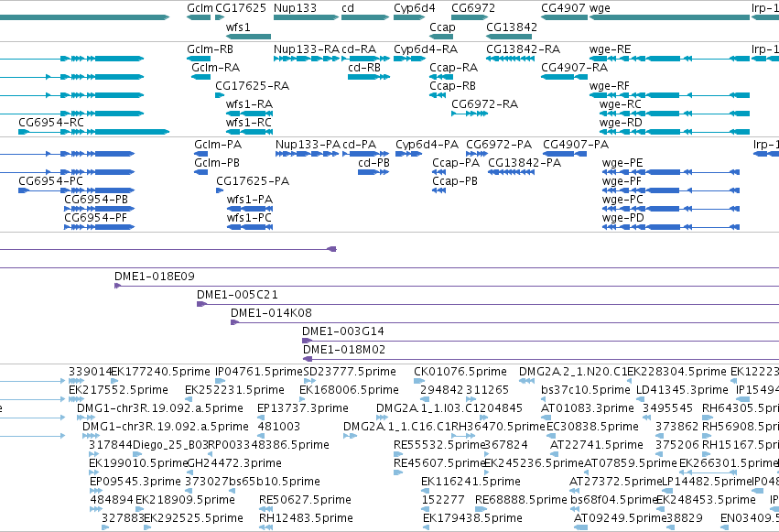
Task: Click EST GH24472.3prime
Action: tap(234, 463)
